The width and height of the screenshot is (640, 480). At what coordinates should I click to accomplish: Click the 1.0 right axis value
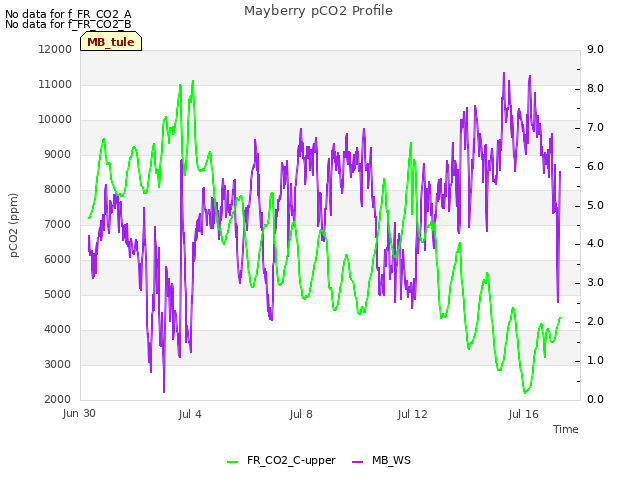coord(595,360)
